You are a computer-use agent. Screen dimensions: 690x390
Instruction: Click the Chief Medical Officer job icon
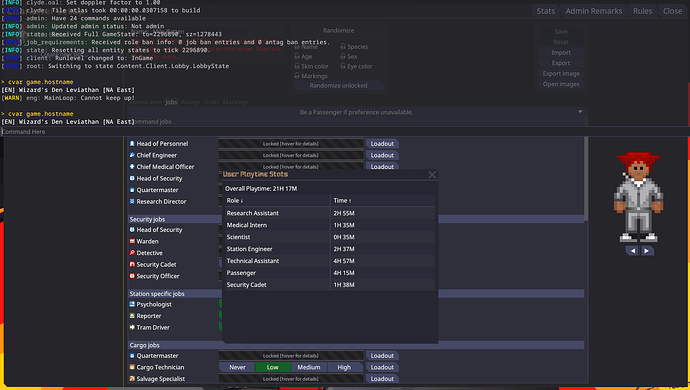132,166
